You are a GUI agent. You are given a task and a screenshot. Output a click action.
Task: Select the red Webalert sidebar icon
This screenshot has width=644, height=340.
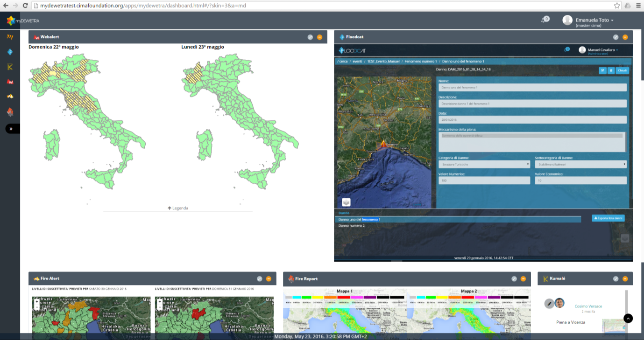[10, 82]
